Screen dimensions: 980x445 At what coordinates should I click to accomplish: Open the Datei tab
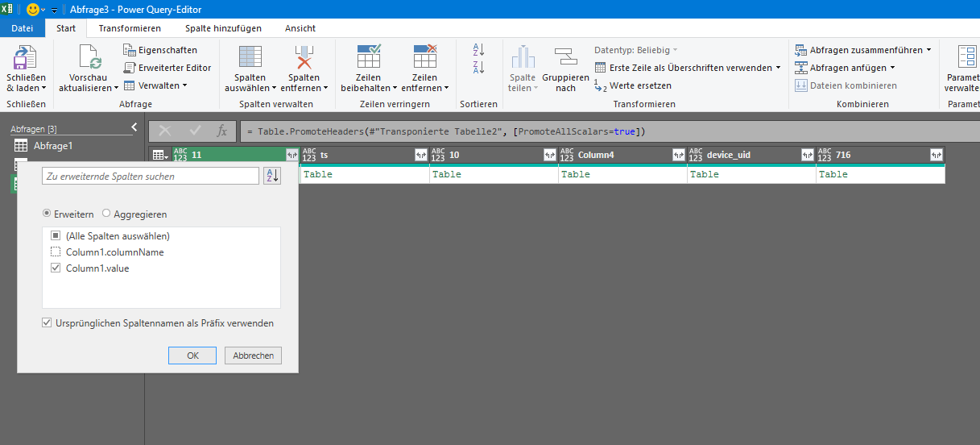point(23,28)
